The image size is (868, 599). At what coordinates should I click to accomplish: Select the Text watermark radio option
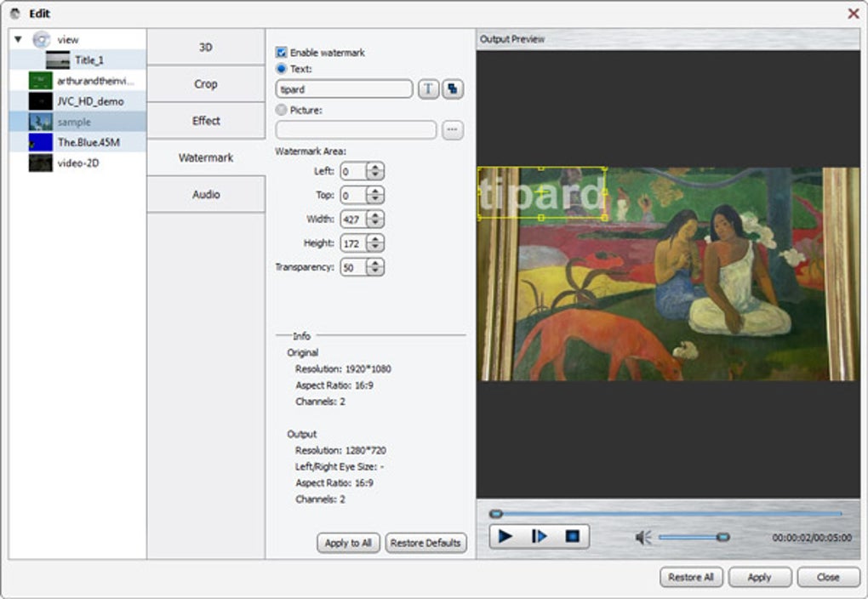point(281,69)
